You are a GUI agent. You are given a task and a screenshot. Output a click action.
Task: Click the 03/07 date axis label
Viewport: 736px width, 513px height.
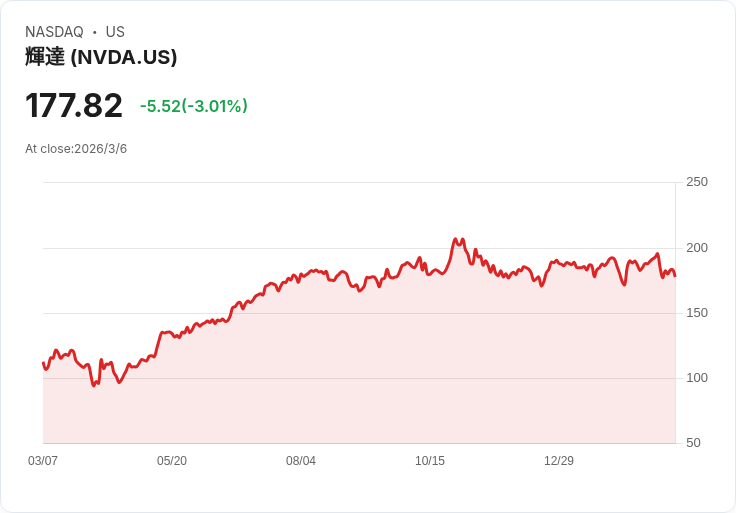pyautogui.click(x=43, y=461)
